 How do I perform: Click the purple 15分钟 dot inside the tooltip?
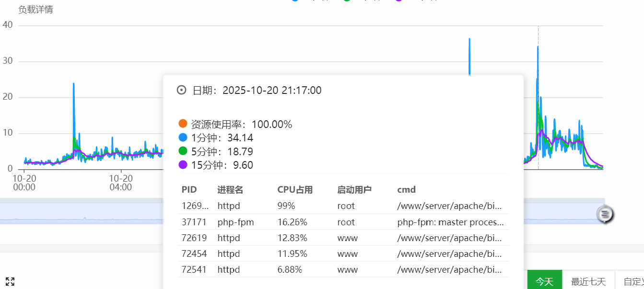pos(183,165)
